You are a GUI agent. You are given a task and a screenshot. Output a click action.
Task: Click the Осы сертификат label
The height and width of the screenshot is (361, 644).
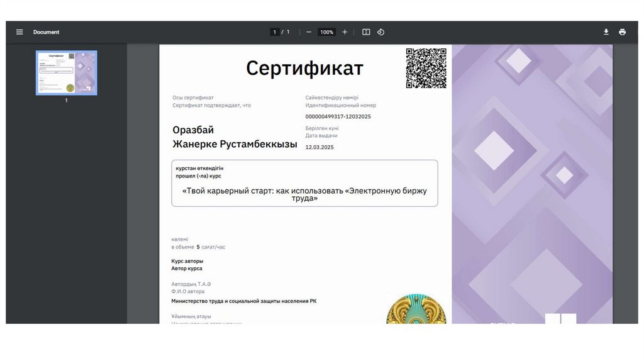click(x=193, y=97)
